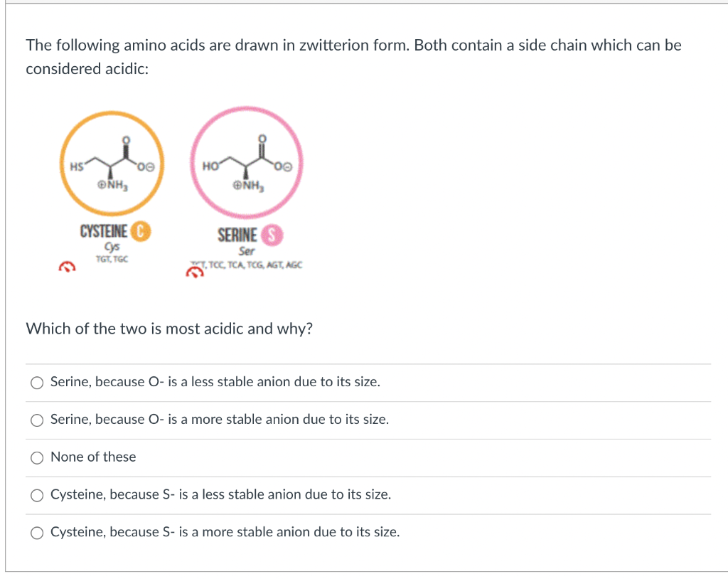Image resolution: width=728 pixels, height=579 pixels.
Task: Select the radio for 'Serine, because O- is a less stable anion'
Action: coord(36,382)
